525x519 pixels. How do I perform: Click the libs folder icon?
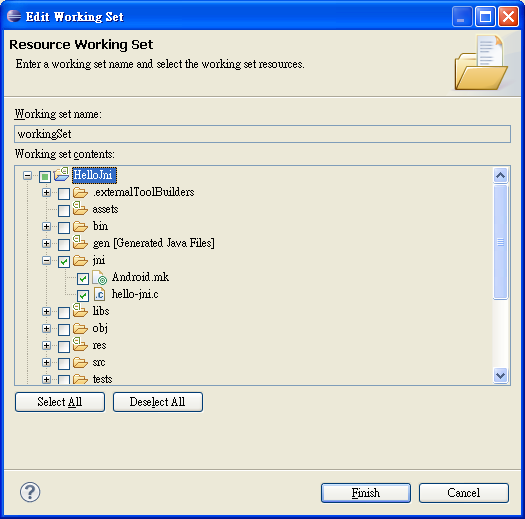[x=80, y=310]
